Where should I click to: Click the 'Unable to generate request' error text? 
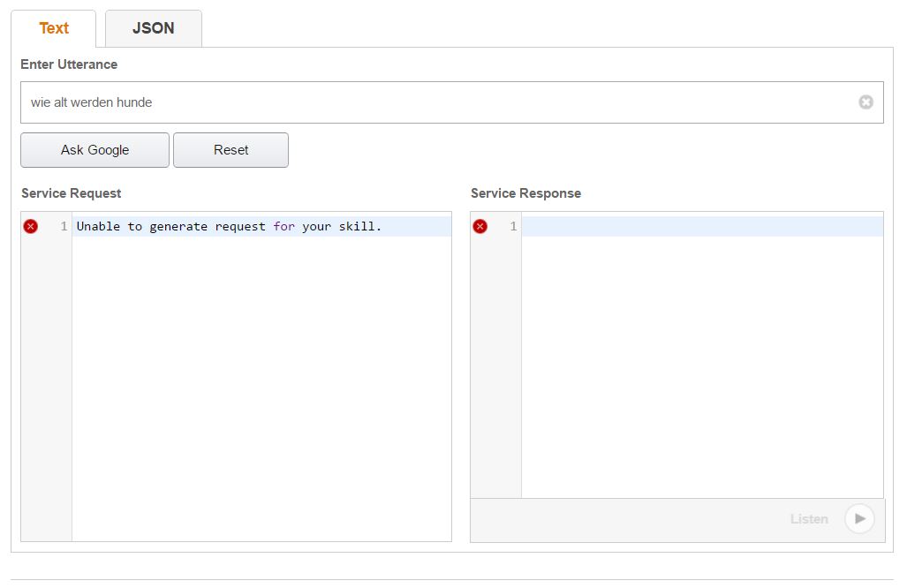pos(177,227)
